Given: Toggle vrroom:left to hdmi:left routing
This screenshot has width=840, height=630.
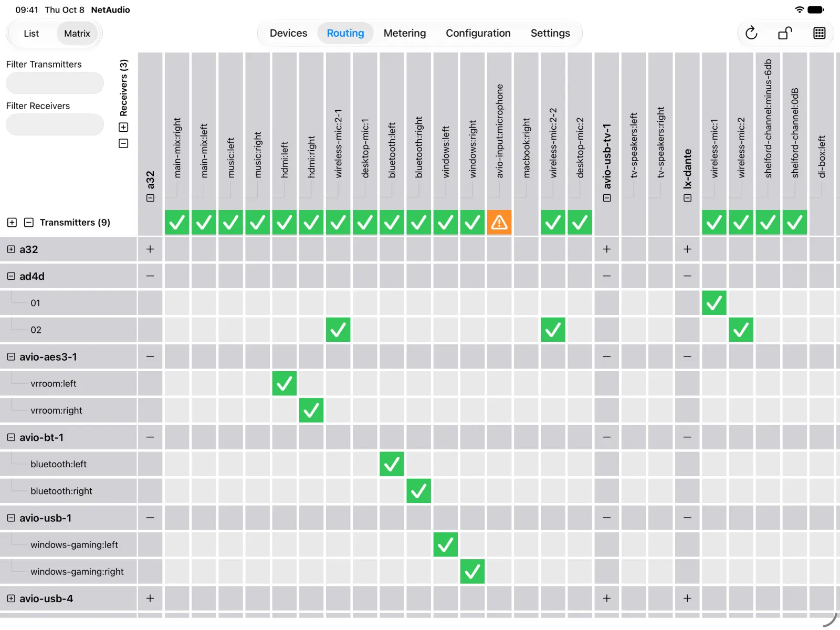Looking at the screenshot, I should click(x=285, y=384).
